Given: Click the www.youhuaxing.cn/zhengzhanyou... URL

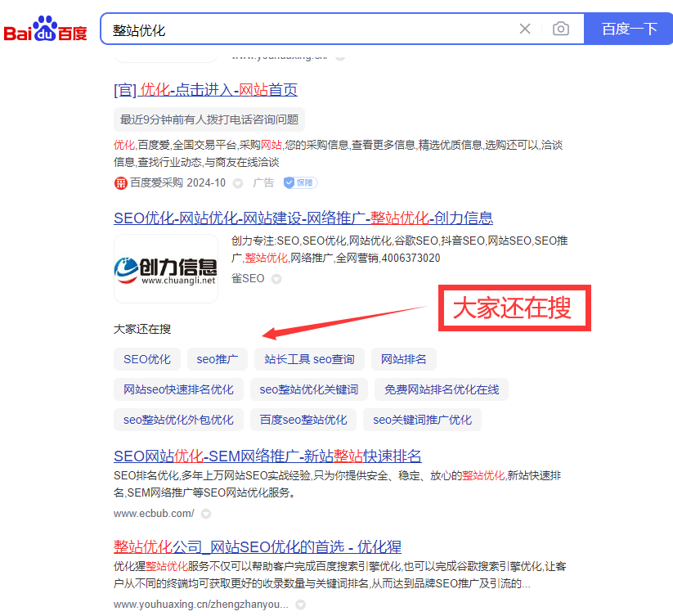Looking at the screenshot, I should 201,605.
